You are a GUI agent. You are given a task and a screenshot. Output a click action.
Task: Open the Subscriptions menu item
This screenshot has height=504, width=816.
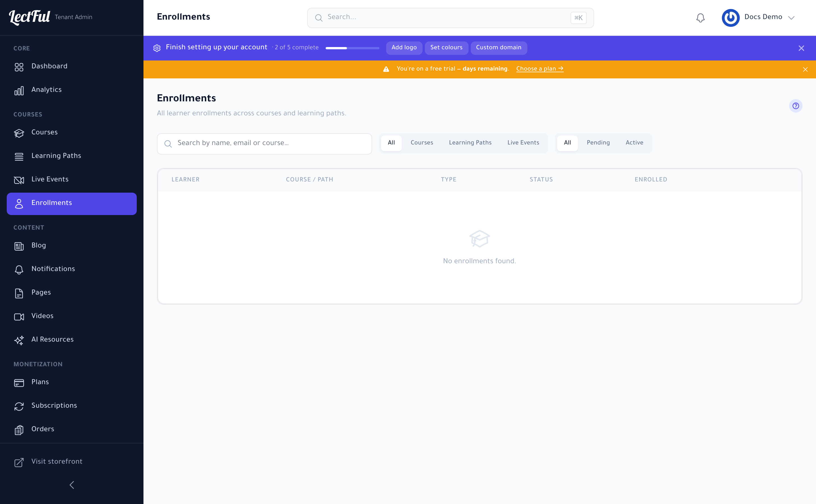click(x=72, y=406)
